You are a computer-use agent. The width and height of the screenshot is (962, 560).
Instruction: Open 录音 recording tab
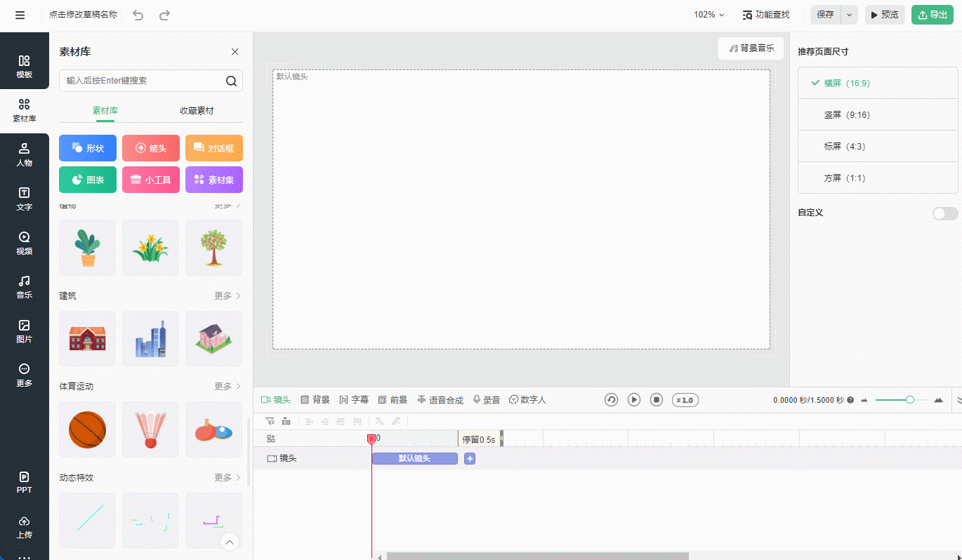point(487,400)
